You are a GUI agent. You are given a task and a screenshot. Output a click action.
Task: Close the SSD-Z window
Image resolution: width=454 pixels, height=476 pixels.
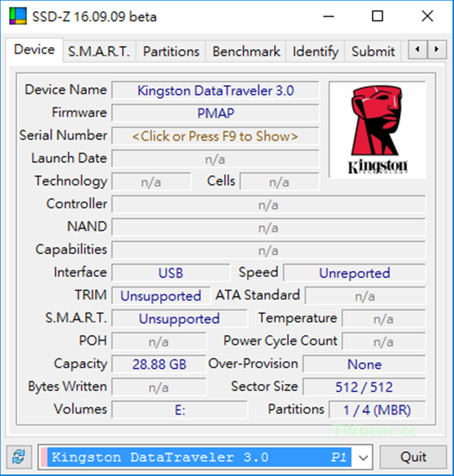point(427,17)
